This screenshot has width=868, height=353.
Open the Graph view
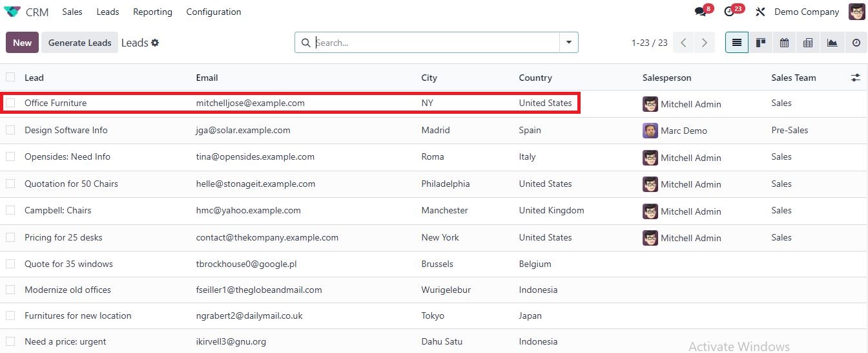832,43
